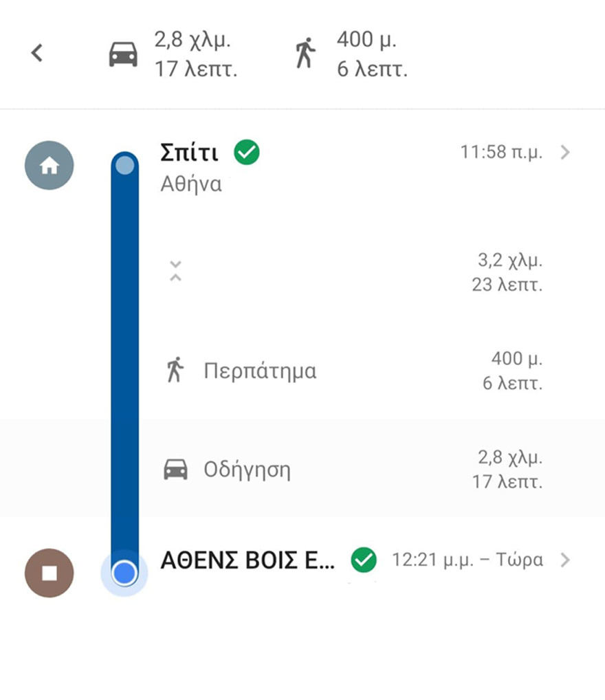Click the gray home icon circle

click(x=49, y=166)
